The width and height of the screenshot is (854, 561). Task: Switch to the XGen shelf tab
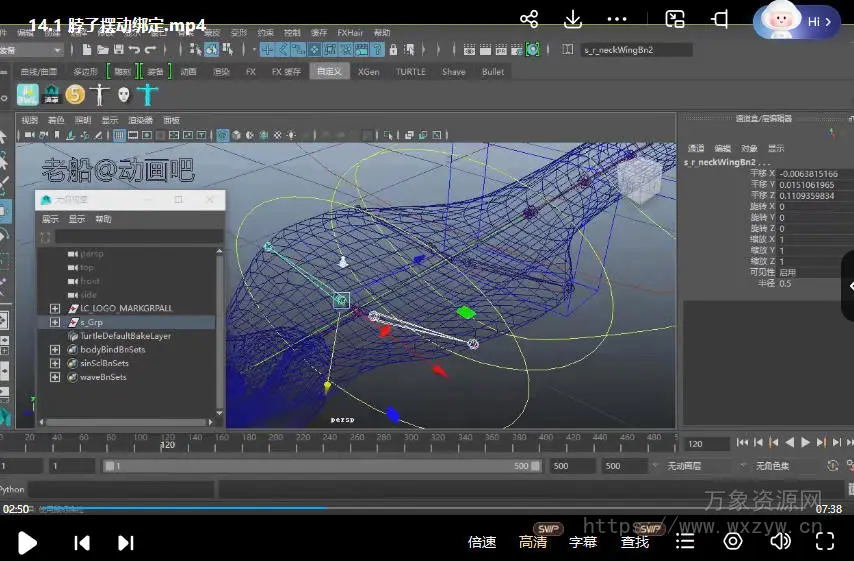coord(368,72)
